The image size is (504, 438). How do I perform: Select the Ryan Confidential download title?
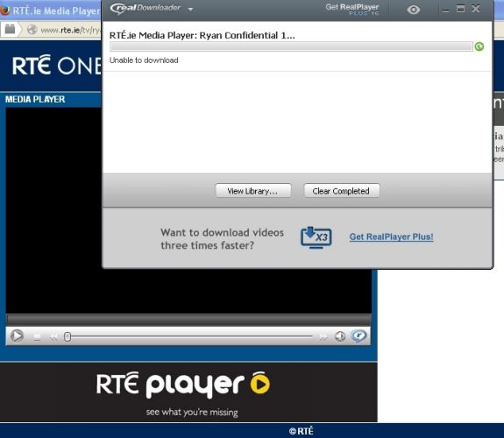[x=202, y=35]
